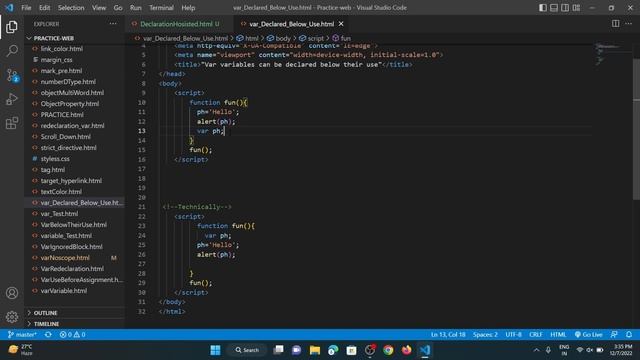Switch to DeclarationHoisted.html tab
Image resolution: width=640 pixels, height=360 pixels.
pos(180,24)
